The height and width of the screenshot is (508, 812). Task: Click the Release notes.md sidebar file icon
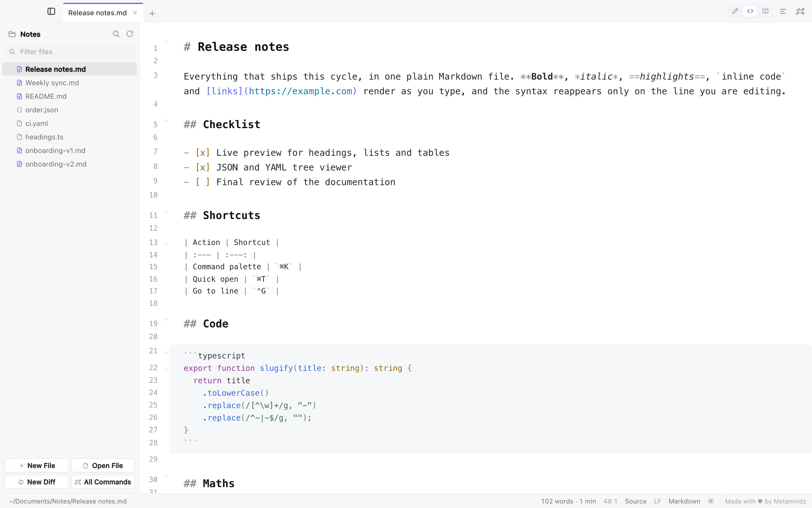pos(19,69)
